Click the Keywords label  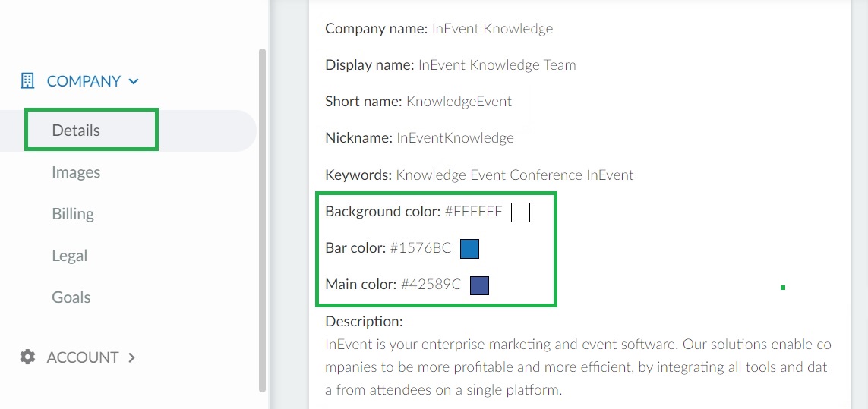click(x=358, y=175)
